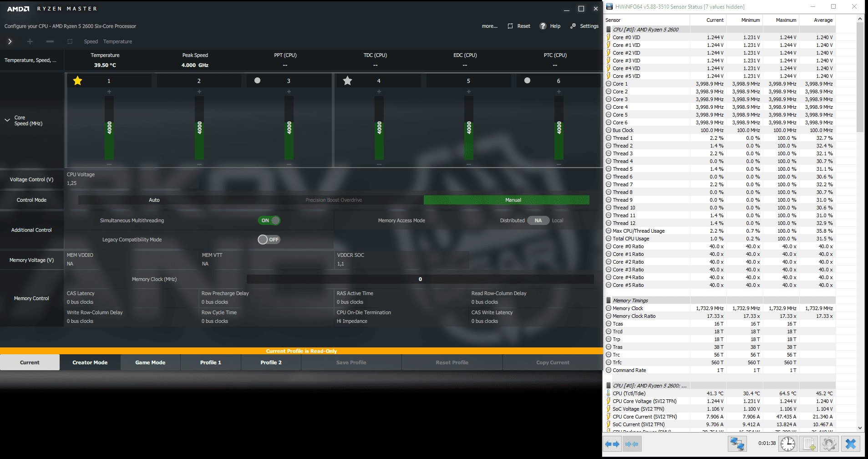
Task: Click the grey star on core 4
Action: 347,81
